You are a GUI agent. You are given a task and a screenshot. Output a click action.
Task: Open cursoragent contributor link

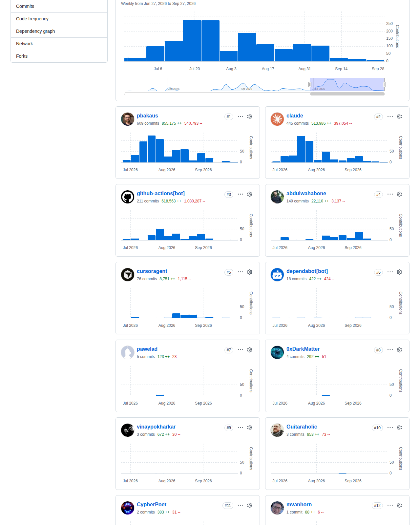pos(152,271)
